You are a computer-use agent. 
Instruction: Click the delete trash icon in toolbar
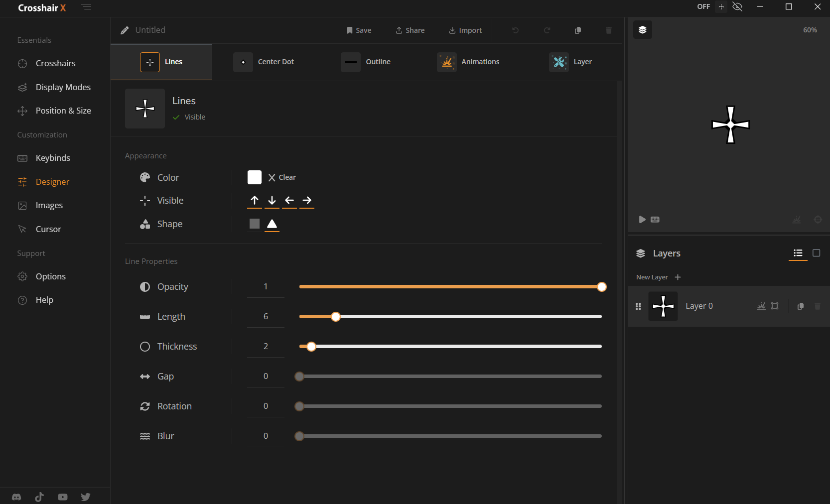[x=608, y=30]
